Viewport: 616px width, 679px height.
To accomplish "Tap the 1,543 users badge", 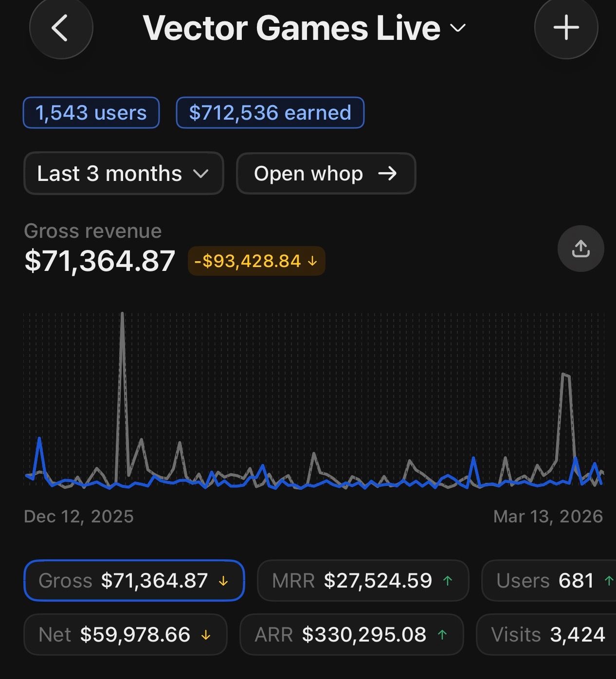I will (91, 113).
